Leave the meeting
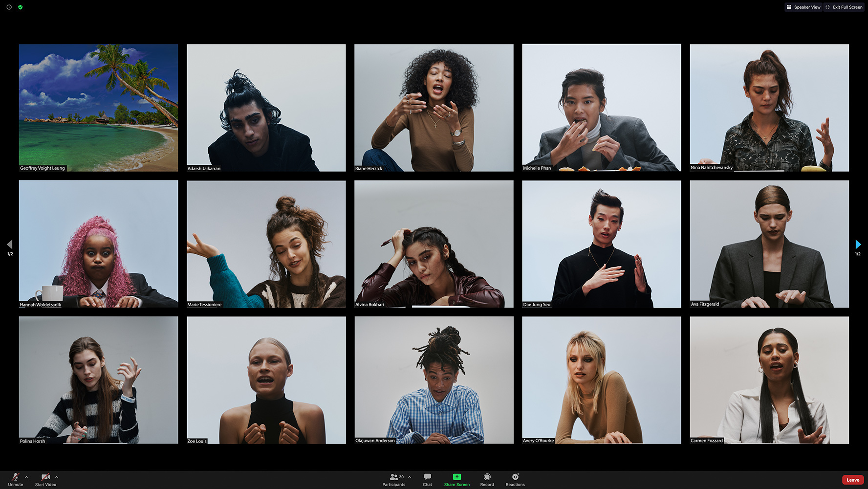This screenshot has height=489, width=868. 853,480
